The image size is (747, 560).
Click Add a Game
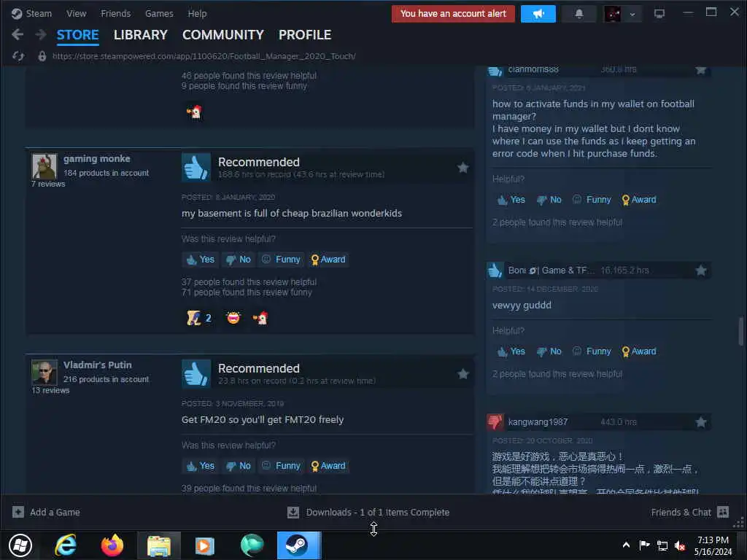tap(46, 513)
